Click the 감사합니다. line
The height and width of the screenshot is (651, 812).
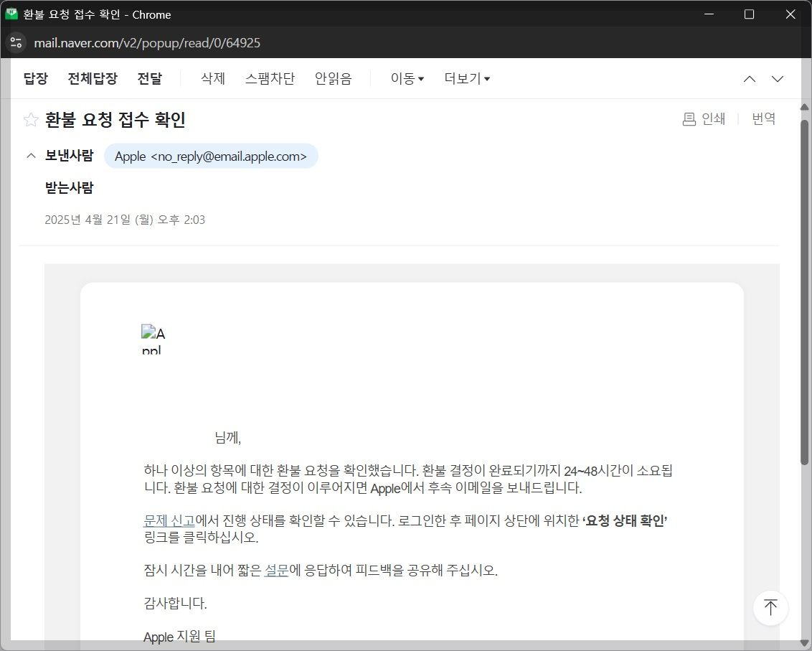pyautogui.click(x=175, y=604)
